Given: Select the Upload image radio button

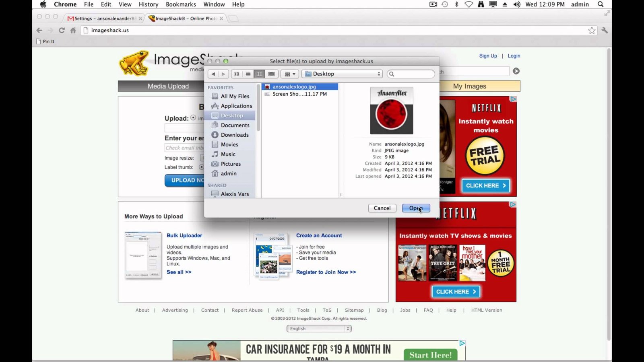Looking at the screenshot, I should (x=193, y=118).
